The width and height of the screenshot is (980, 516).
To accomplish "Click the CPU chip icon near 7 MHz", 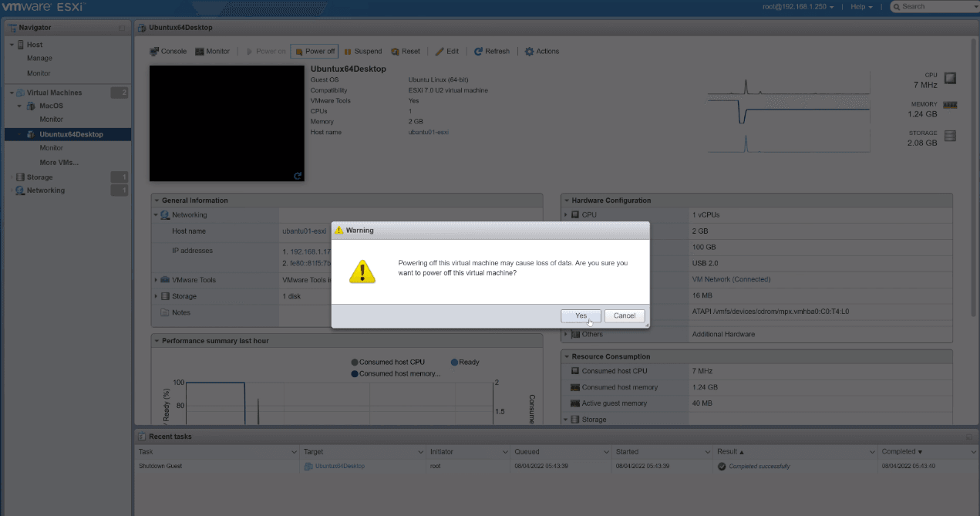I will click(950, 78).
